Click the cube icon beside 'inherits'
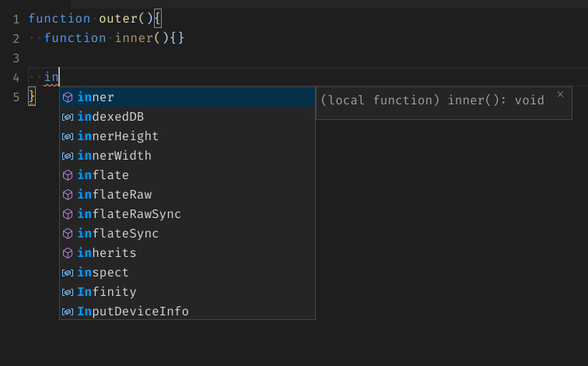588x366 pixels. tap(68, 253)
